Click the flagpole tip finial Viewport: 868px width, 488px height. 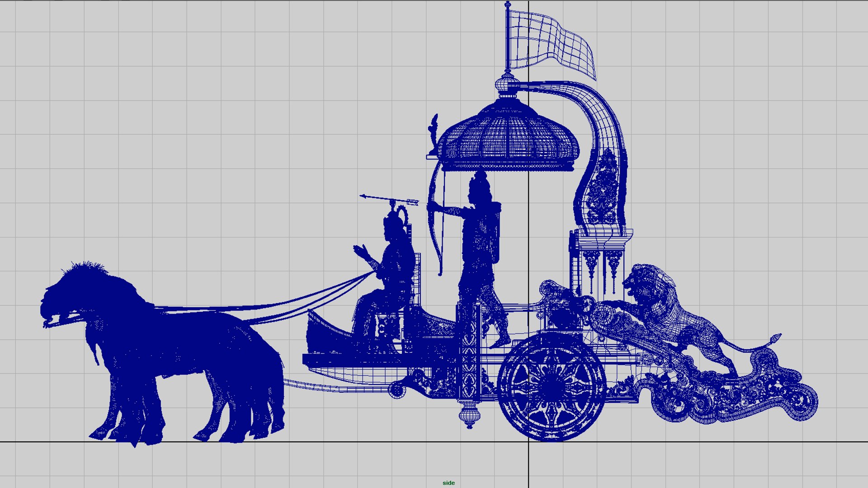point(508,5)
